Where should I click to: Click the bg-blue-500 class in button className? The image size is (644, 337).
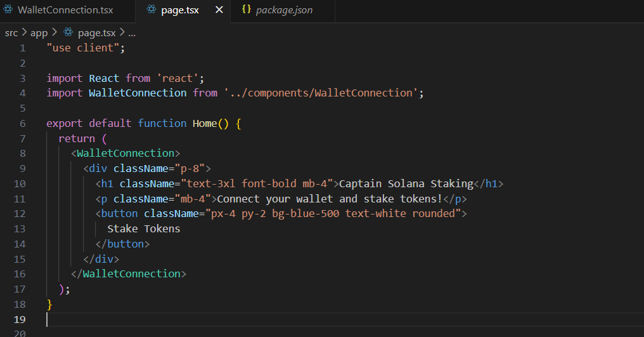click(x=306, y=213)
